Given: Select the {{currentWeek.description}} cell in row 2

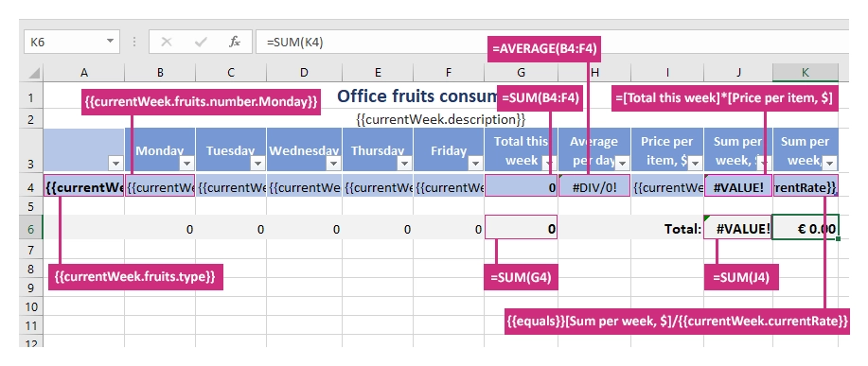Looking at the screenshot, I should (x=441, y=119).
